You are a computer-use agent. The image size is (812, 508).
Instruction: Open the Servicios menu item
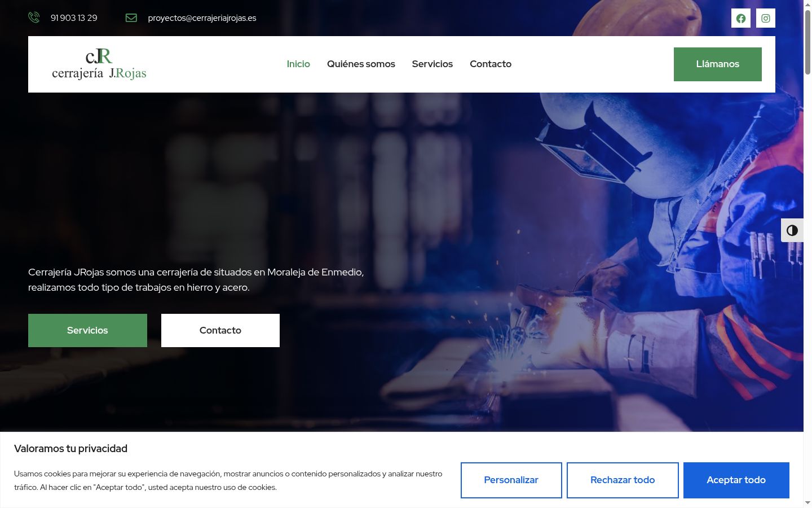(x=433, y=64)
